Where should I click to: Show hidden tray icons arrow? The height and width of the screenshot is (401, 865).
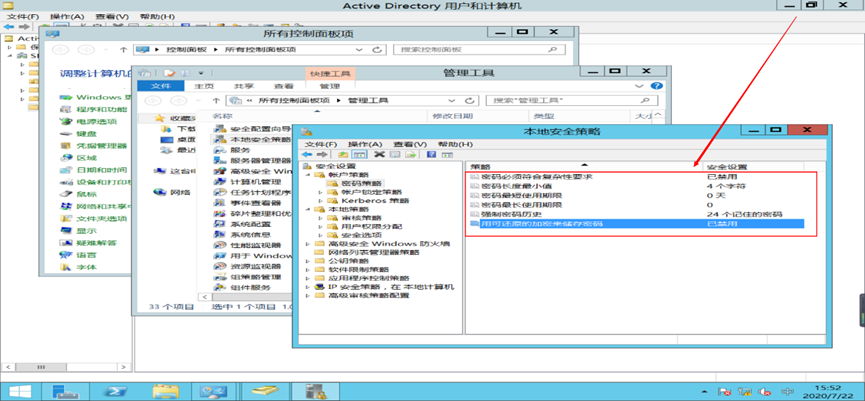point(706,392)
